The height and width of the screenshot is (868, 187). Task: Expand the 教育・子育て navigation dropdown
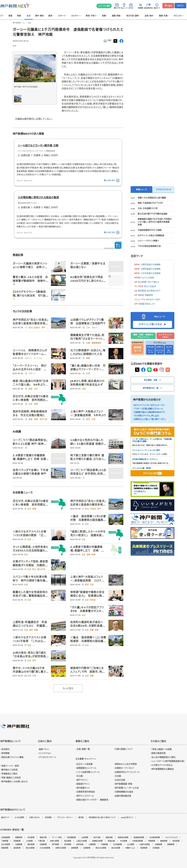(x=92, y=15)
